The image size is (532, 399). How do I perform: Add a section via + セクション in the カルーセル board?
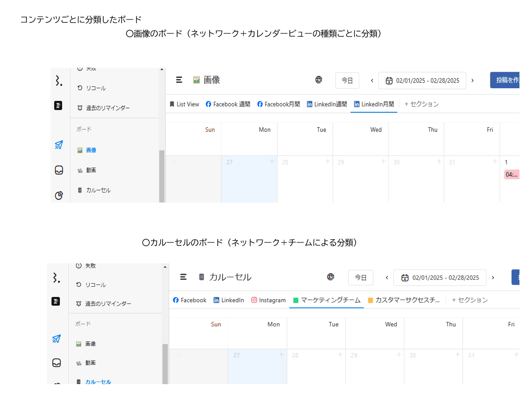(x=470, y=301)
